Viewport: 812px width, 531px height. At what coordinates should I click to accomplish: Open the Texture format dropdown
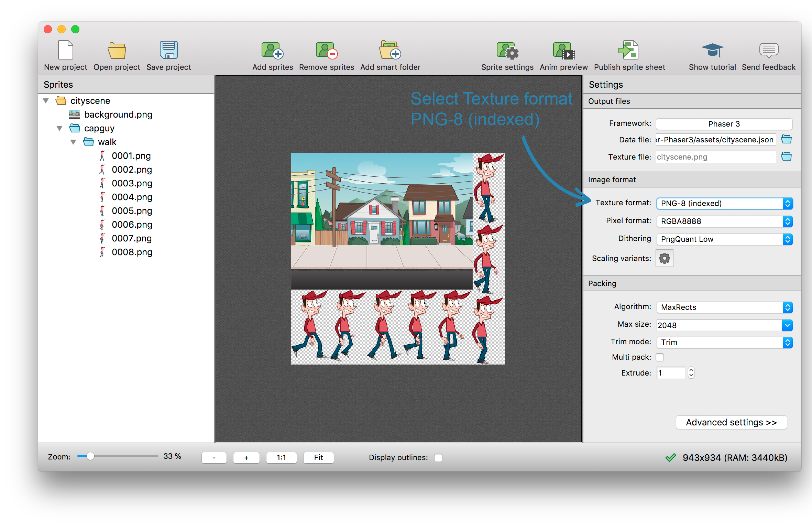pyautogui.click(x=724, y=203)
